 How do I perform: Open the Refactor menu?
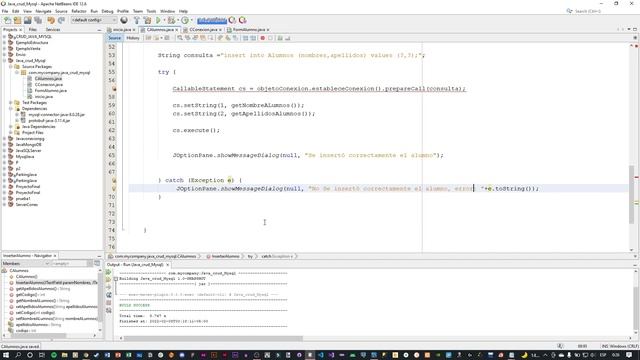pos(79,11)
